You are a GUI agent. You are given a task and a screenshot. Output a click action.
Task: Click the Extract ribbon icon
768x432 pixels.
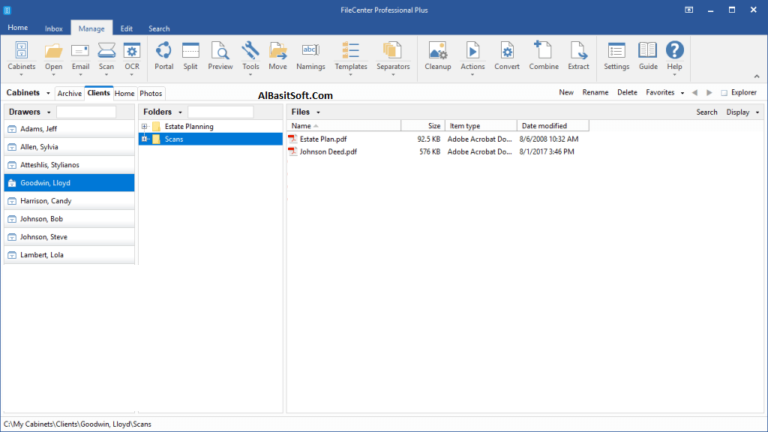point(578,50)
